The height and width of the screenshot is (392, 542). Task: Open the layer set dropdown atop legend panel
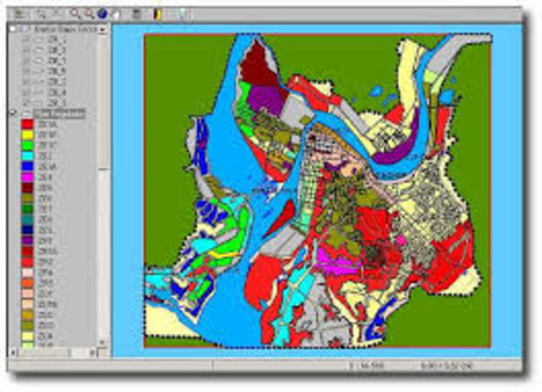click(102, 30)
